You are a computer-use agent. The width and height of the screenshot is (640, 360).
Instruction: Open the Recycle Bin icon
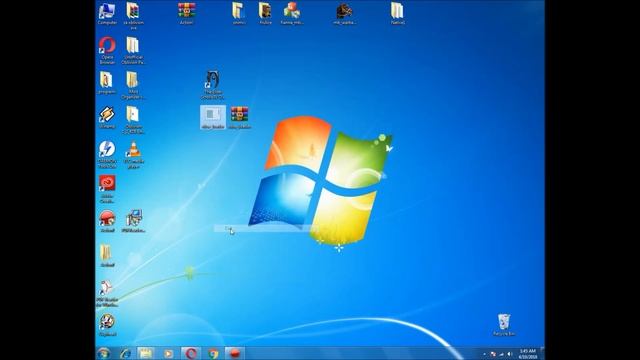pos(504,325)
